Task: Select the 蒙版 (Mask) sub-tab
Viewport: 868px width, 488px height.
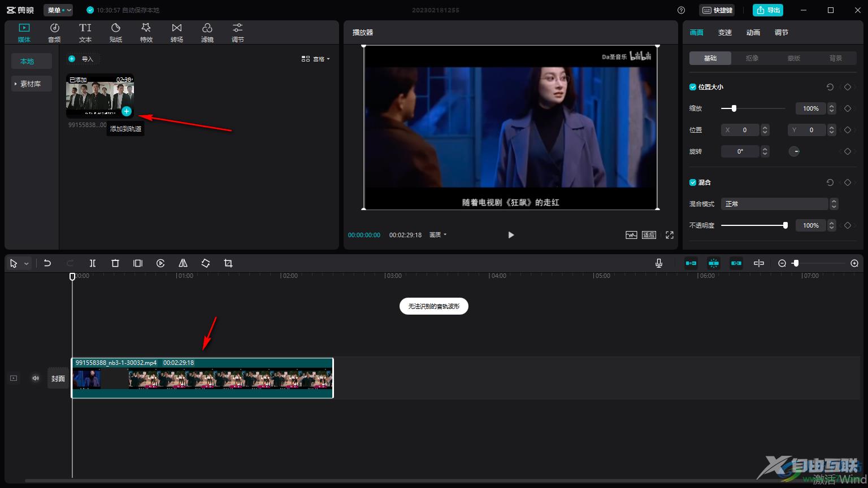Action: point(794,58)
